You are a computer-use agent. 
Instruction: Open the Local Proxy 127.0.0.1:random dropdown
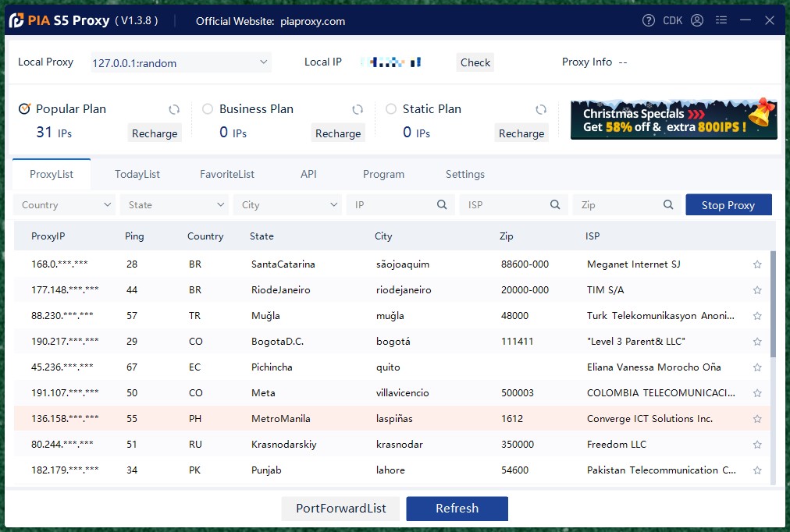click(181, 62)
